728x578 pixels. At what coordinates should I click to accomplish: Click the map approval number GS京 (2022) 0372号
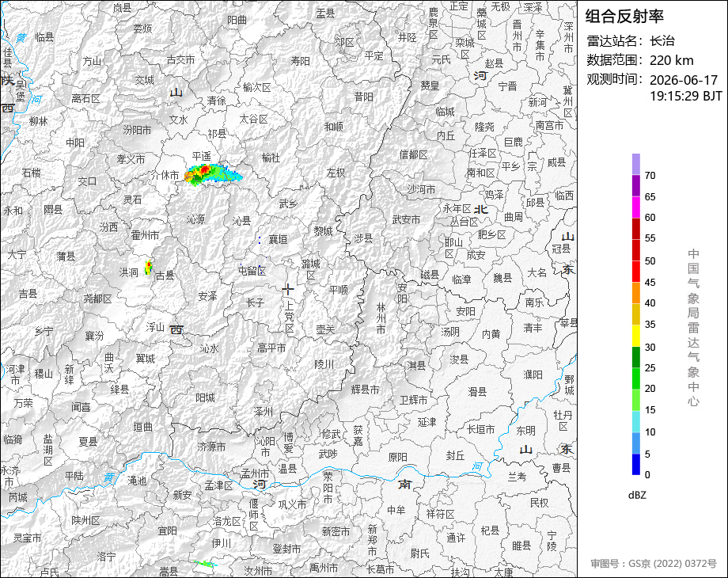click(x=673, y=564)
